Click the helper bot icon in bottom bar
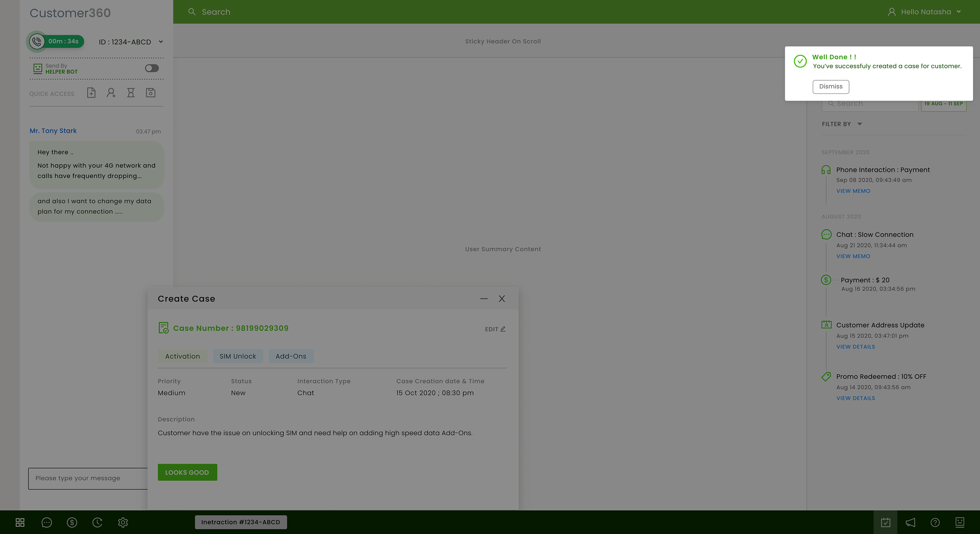Image resolution: width=980 pixels, height=534 pixels. click(x=960, y=522)
